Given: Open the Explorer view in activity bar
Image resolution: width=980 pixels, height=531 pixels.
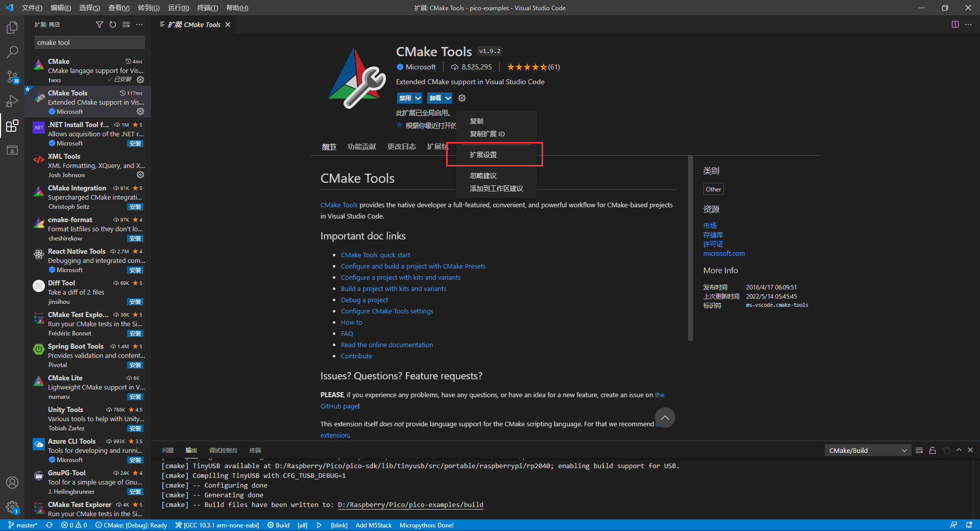Looking at the screenshot, I should click(12, 28).
